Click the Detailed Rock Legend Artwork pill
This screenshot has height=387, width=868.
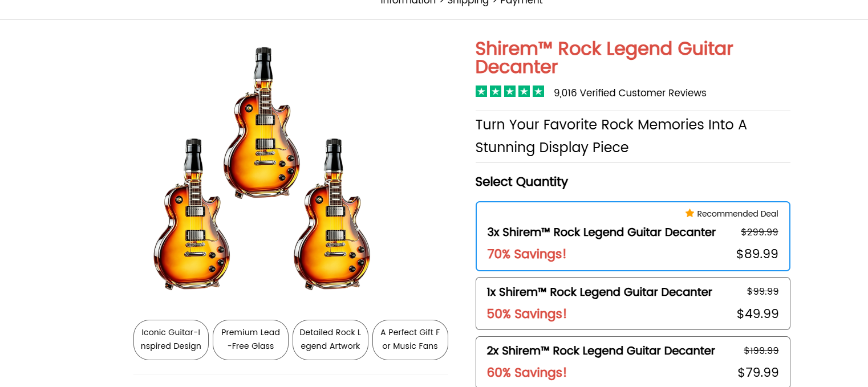coord(330,340)
